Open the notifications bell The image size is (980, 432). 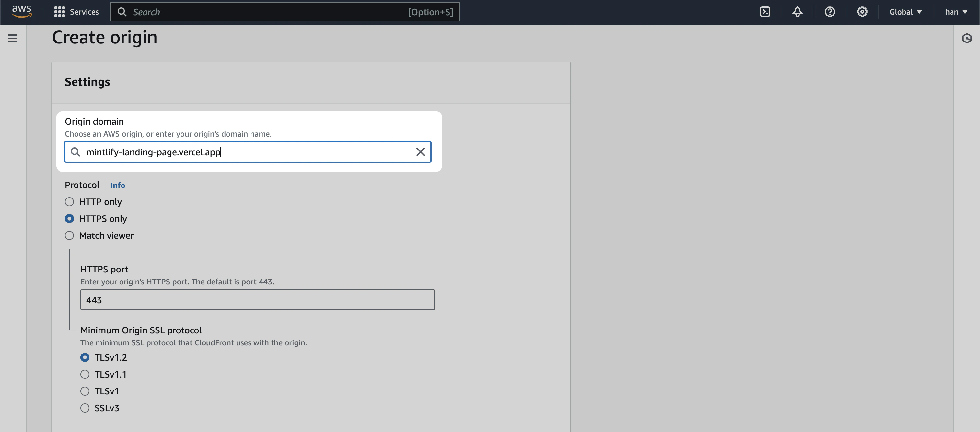point(797,12)
